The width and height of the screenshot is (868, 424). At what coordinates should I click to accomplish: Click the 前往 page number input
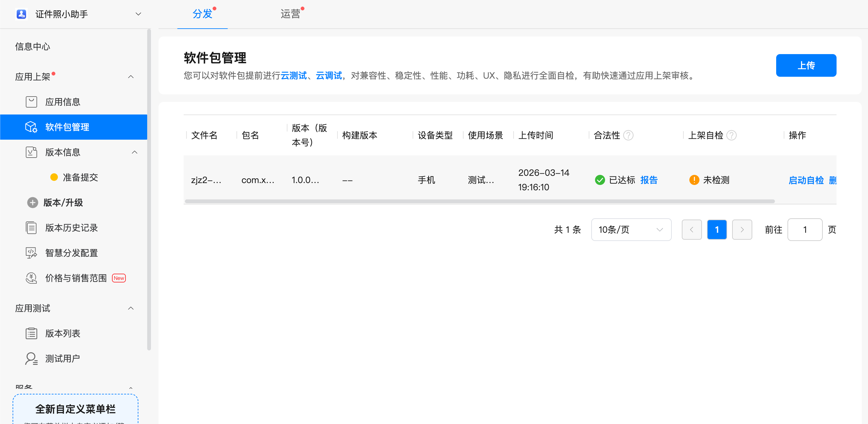pyautogui.click(x=805, y=230)
